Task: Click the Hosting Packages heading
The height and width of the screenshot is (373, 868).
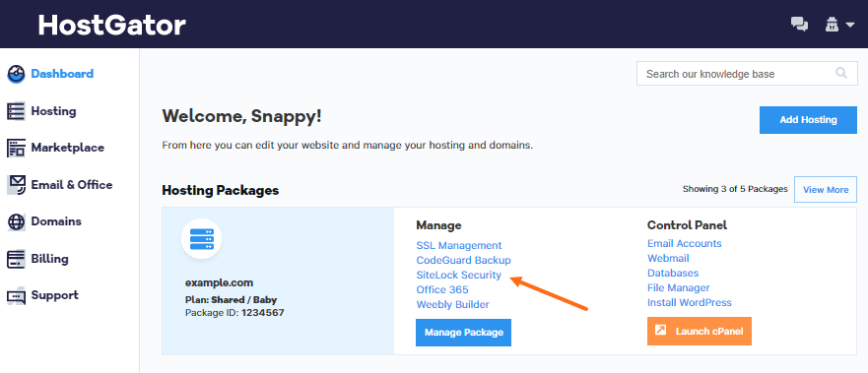Action: click(221, 191)
